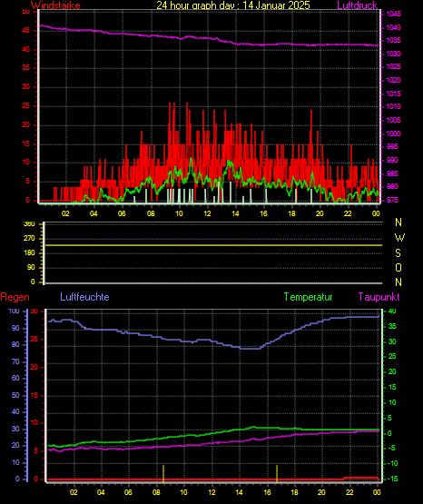Click the 22 hour tick of lower graph
423x504 pixels.
[349, 492]
